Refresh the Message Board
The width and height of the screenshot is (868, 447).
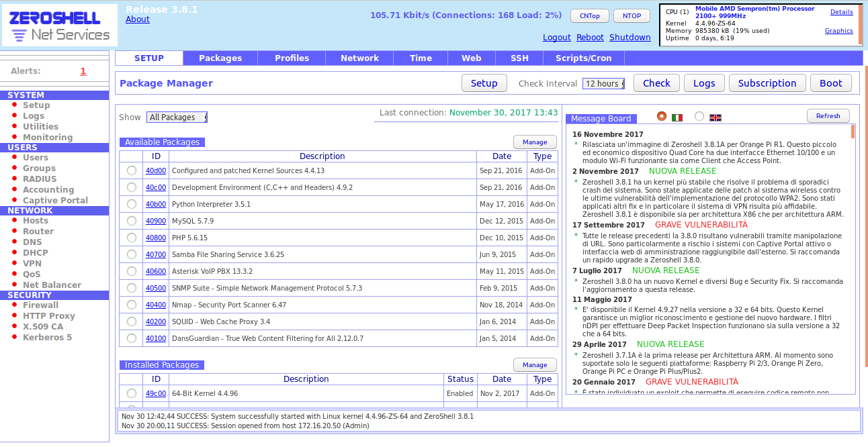828,116
